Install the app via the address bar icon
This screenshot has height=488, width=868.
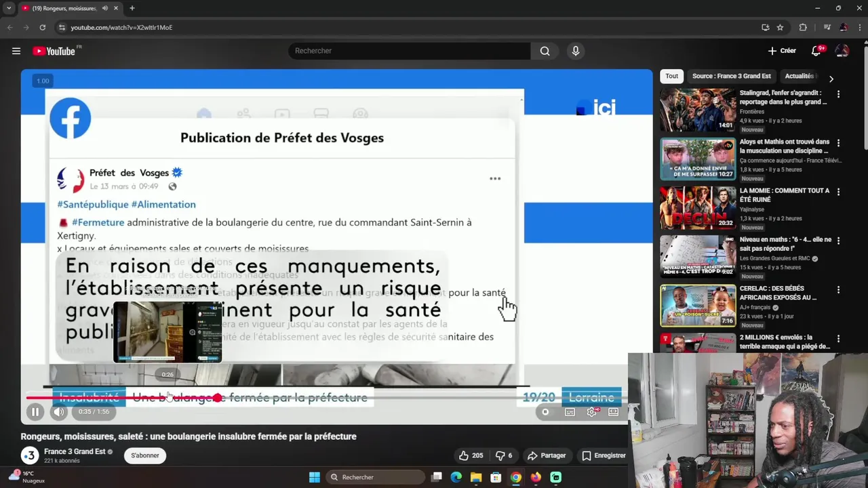coord(766,27)
